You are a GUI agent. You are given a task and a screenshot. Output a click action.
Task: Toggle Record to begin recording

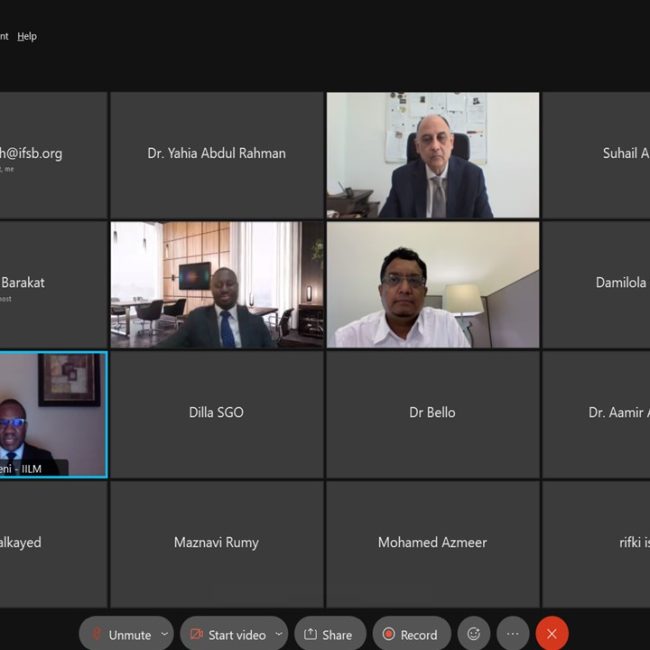[x=412, y=634]
